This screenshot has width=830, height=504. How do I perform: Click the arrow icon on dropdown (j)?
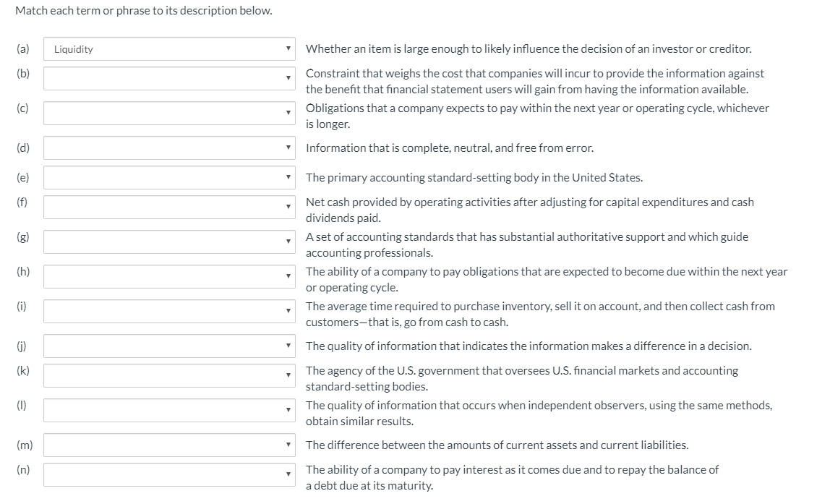(288, 346)
